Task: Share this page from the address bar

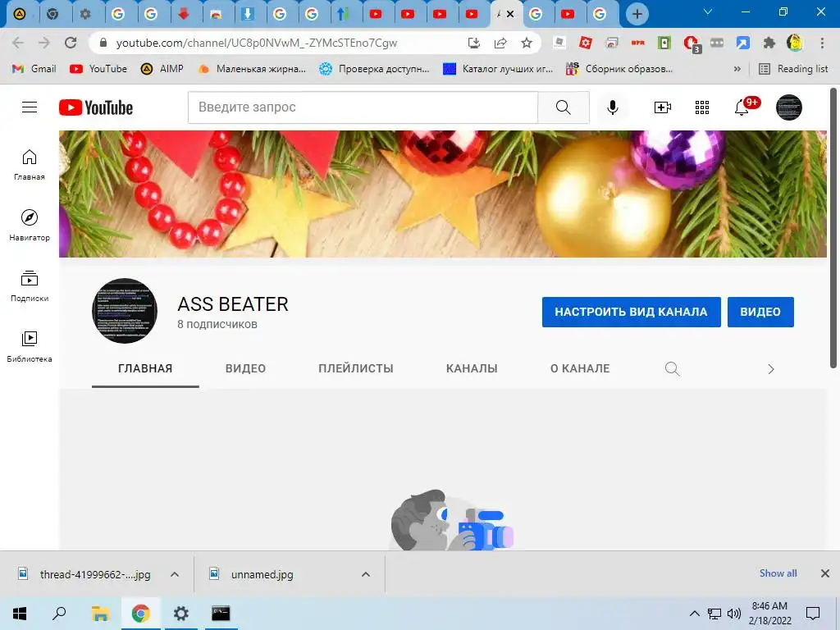Action: (x=500, y=43)
